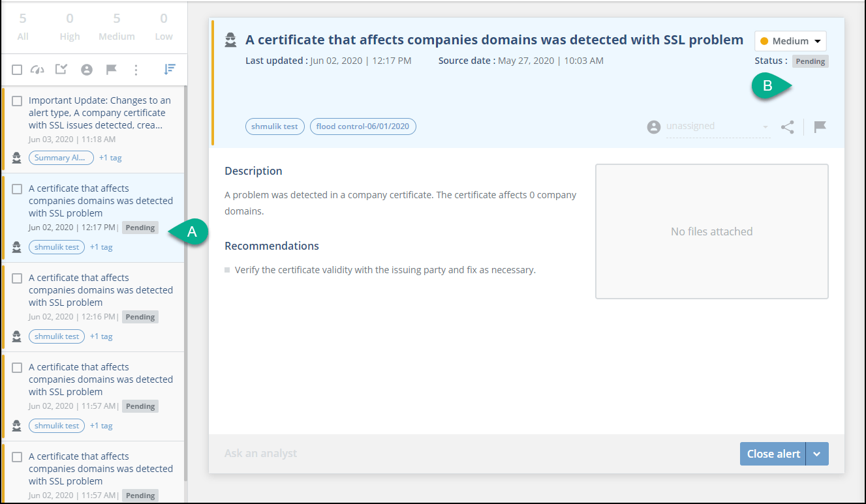Click the flood control-06/01/2020 tag
This screenshot has width=866, height=504.
[x=363, y=126]
